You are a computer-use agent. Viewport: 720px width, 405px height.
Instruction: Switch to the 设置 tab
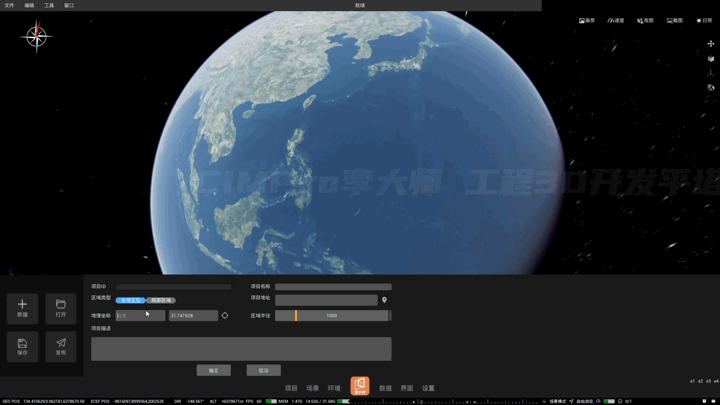pyautogui.click(x=428, y=388)
